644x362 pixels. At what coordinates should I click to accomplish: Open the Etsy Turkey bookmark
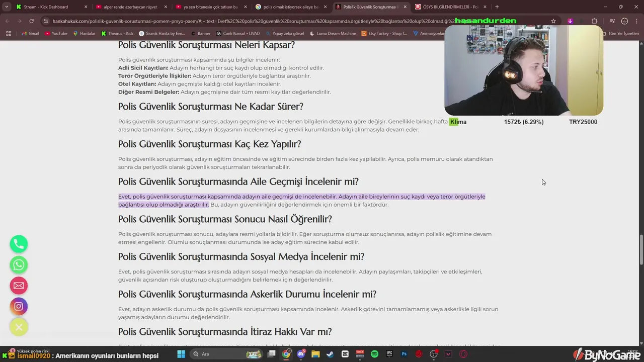[384, 33]
